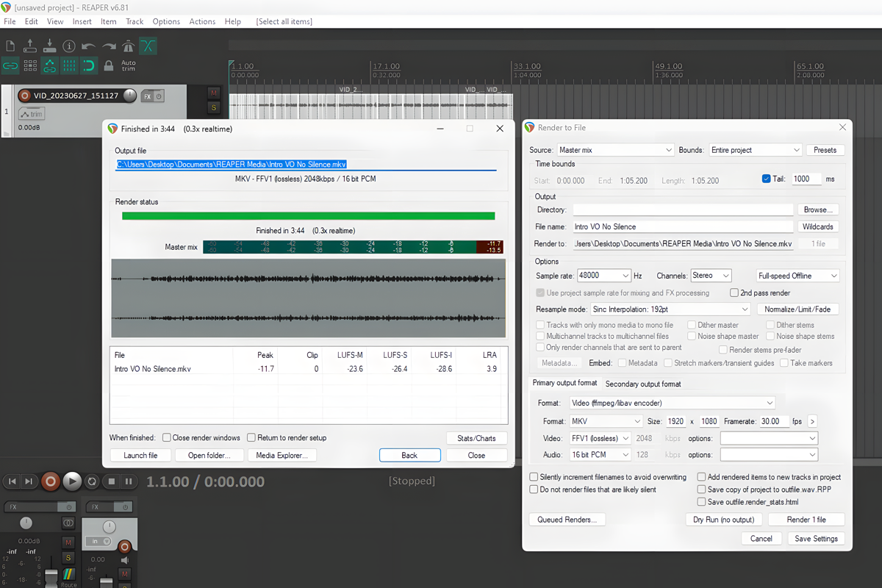Toggle the auto-crossfade toolbar icon
Screen dimensions: 882x588
pos(148,46)
